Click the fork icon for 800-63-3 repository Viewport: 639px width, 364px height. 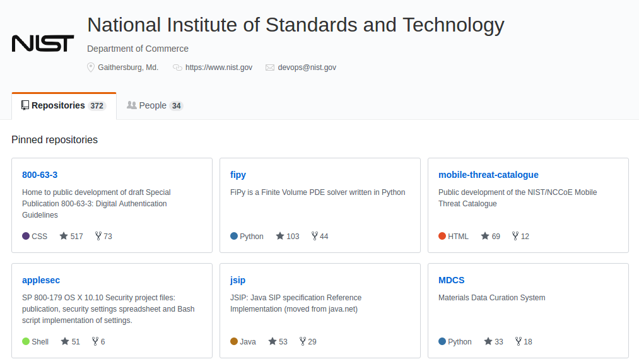tap(98, 236)
